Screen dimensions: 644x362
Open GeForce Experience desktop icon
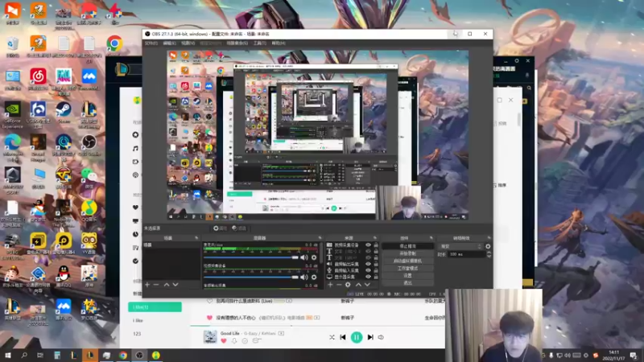[12, 115]
